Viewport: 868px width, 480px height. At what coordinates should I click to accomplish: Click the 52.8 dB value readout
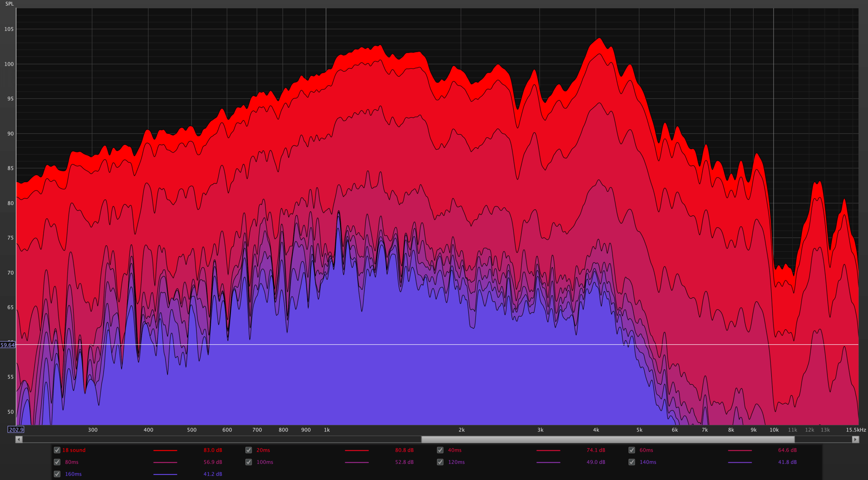coord(404,462)
